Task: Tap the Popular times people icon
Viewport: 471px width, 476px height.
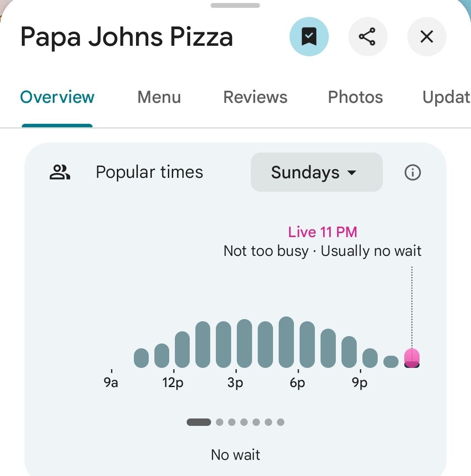Action: [60, 173]
